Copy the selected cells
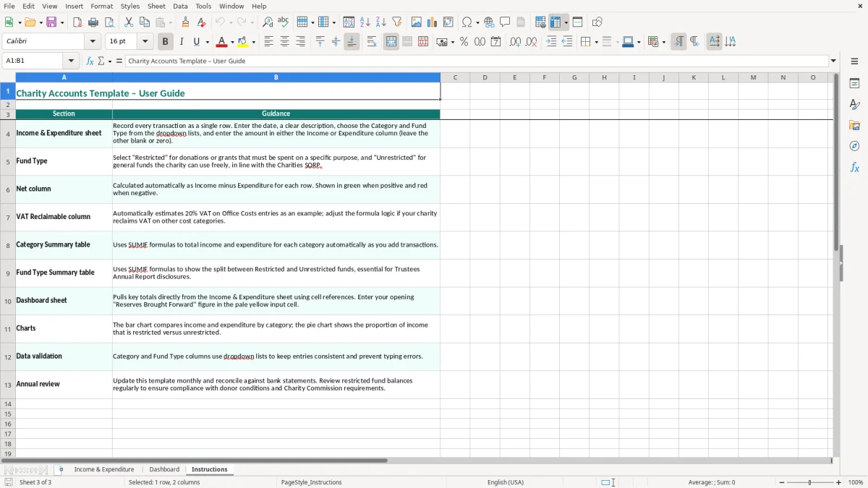 coord(145,22)
